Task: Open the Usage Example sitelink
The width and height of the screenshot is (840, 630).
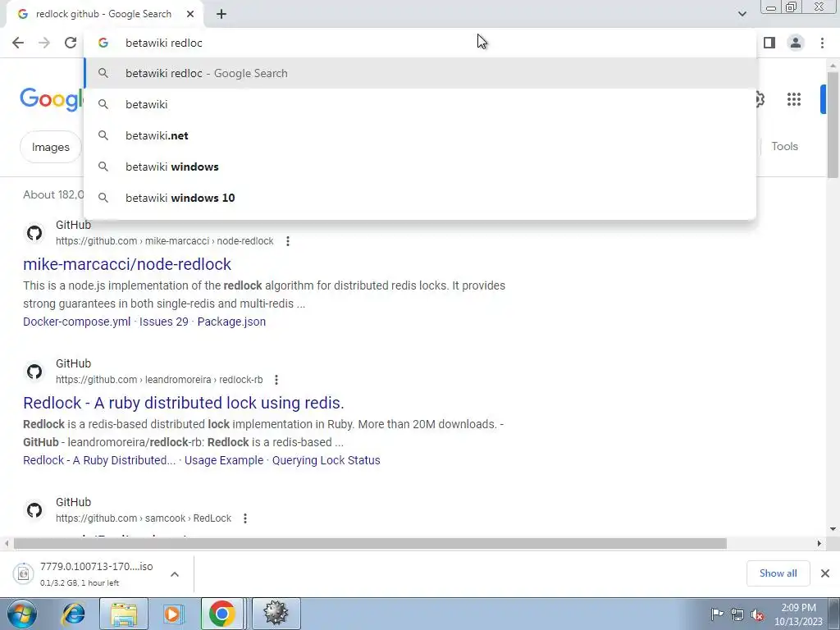Action: coord(224,460)
